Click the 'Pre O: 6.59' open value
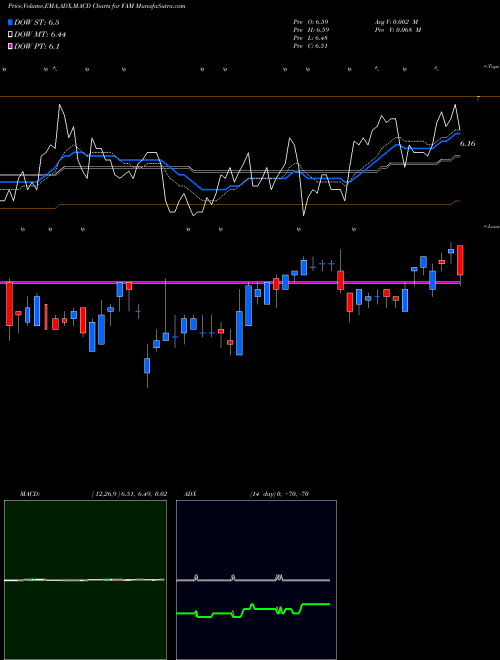The height and width of the screenshot is (660, 500). [311, 22]
